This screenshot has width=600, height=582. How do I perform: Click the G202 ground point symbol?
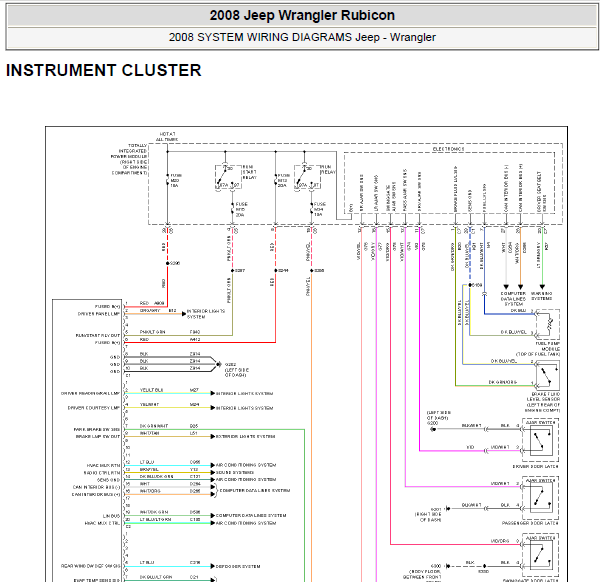coord(218,364)
